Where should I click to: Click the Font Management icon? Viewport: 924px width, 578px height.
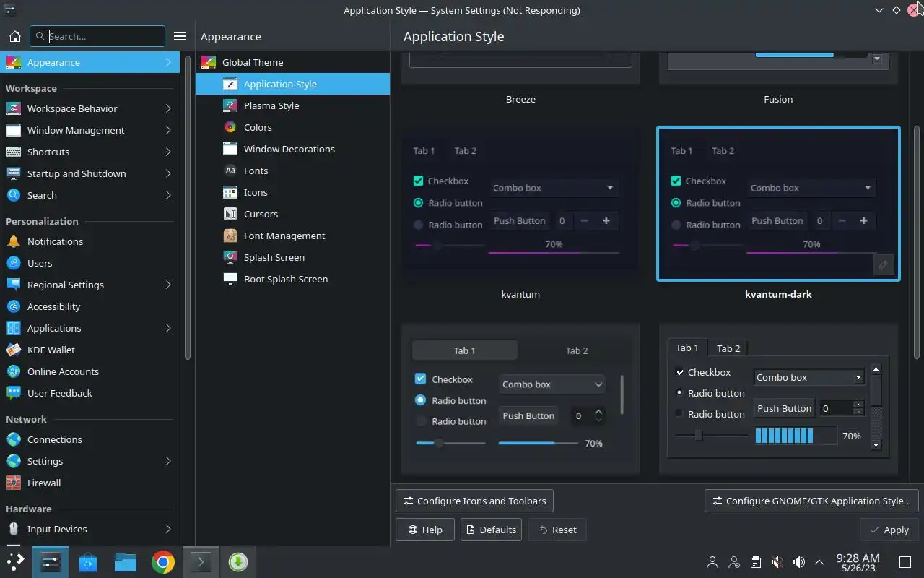point(230,236)
